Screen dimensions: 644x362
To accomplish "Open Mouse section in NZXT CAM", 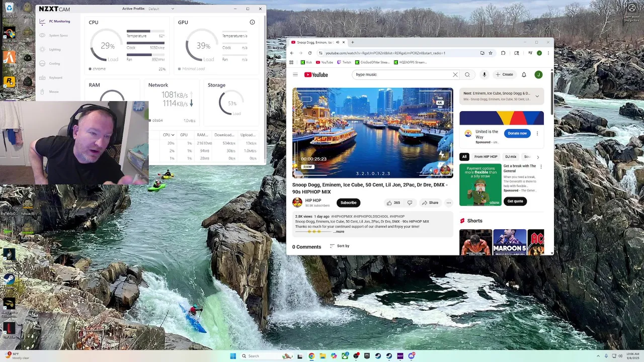I will click(49, 92).
